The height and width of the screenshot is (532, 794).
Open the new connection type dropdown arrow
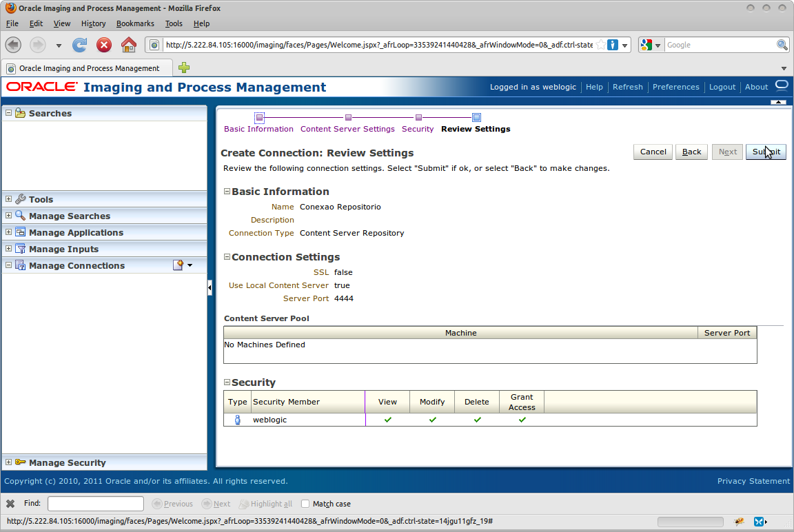(x=190, y=265)
